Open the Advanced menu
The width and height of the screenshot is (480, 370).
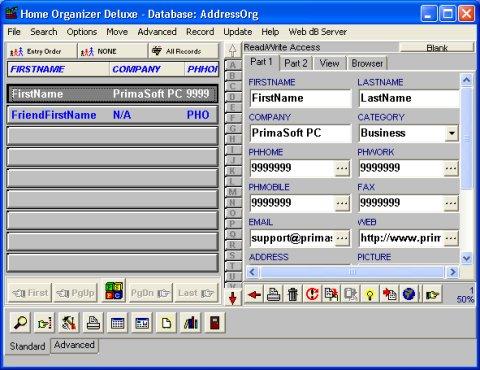(x=157, y=32)
